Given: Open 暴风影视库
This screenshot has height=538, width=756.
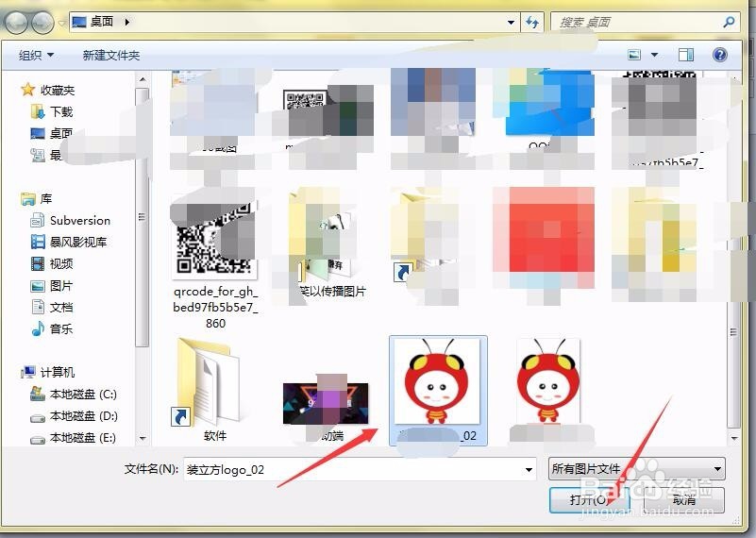Looking at the screenshot, I should click(78, 242).
